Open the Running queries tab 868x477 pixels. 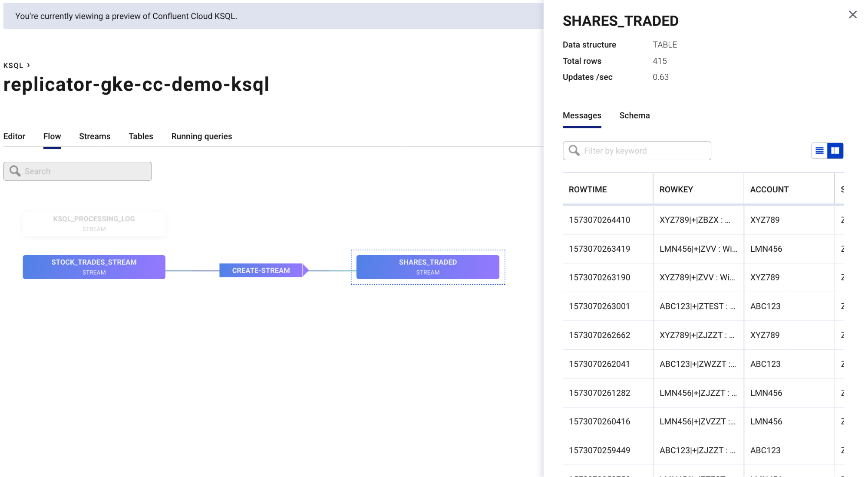click(201, 136)
